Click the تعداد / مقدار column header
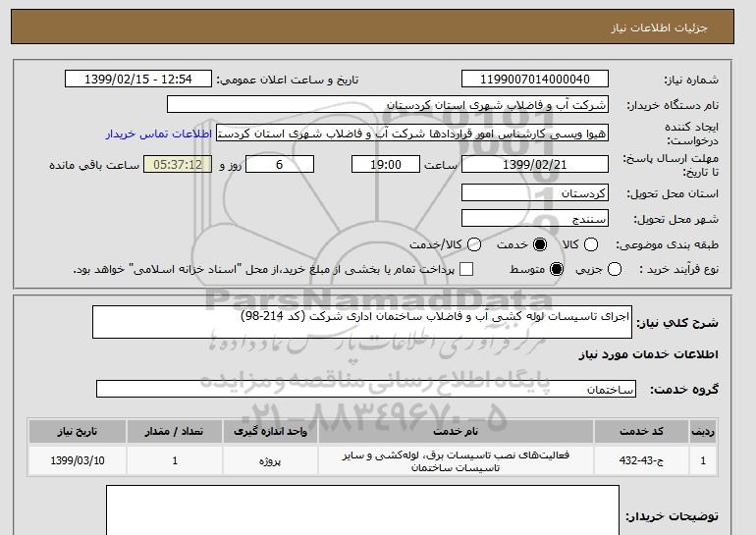The width and height of the screenshot is (756, 535). 175,431
